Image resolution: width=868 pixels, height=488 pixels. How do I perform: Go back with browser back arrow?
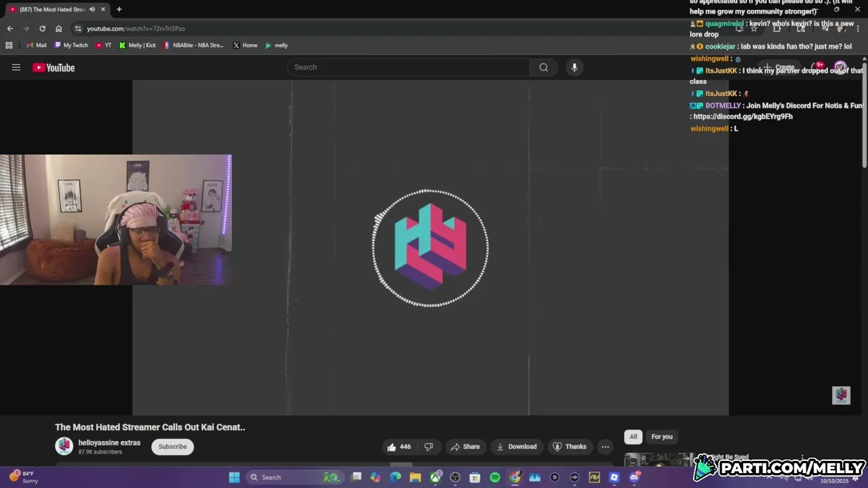click(x=9, y=28)
